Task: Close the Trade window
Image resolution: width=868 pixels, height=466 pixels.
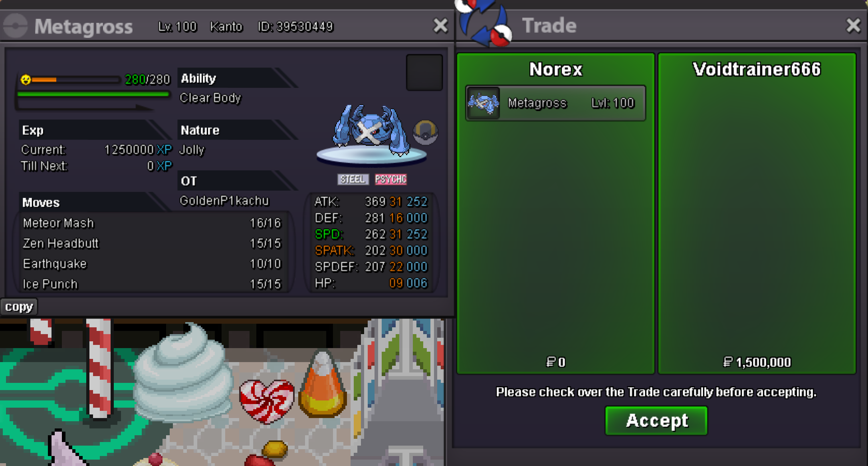Action: pos(853,26)
